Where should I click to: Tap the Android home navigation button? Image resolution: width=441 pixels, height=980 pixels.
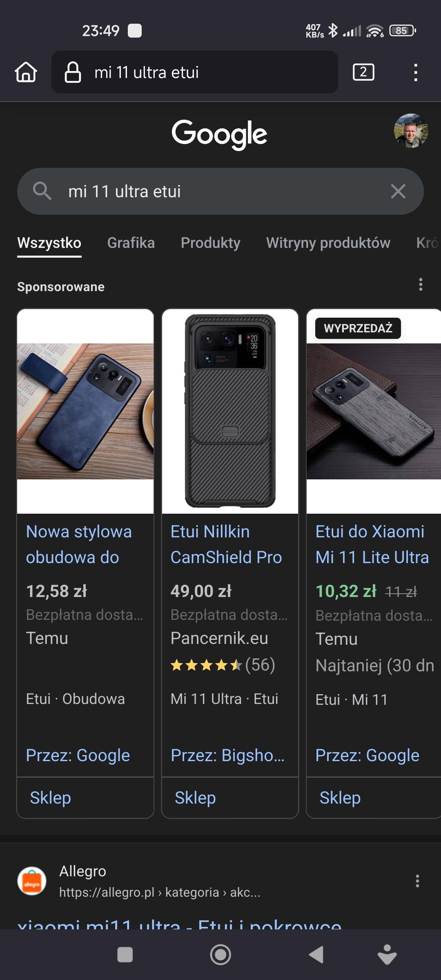tap(220, 955)
